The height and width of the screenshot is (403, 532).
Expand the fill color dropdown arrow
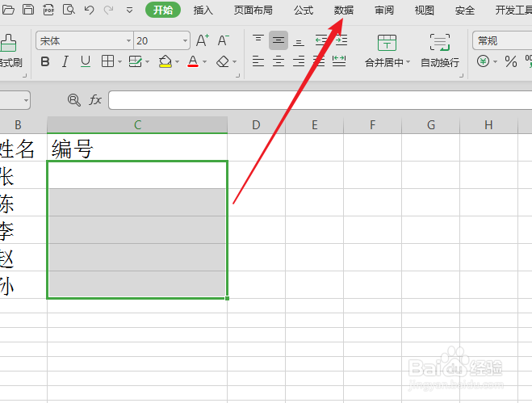pos(177,62)
